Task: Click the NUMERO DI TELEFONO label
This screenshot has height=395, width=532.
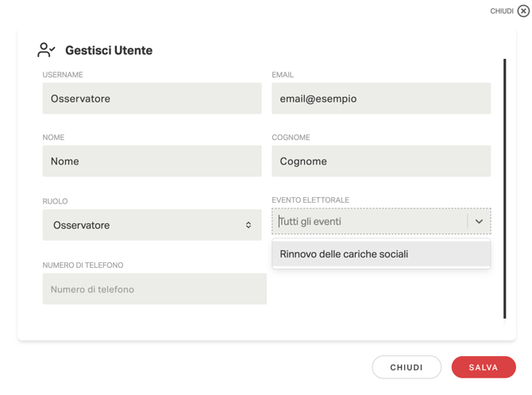Action: click(x=83, y=265)
